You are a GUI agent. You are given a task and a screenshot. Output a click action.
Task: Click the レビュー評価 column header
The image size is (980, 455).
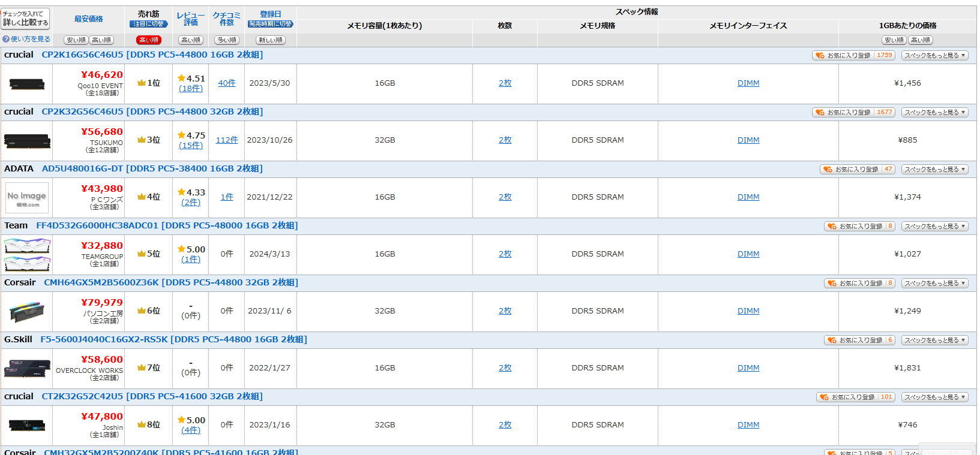(191, 19)
